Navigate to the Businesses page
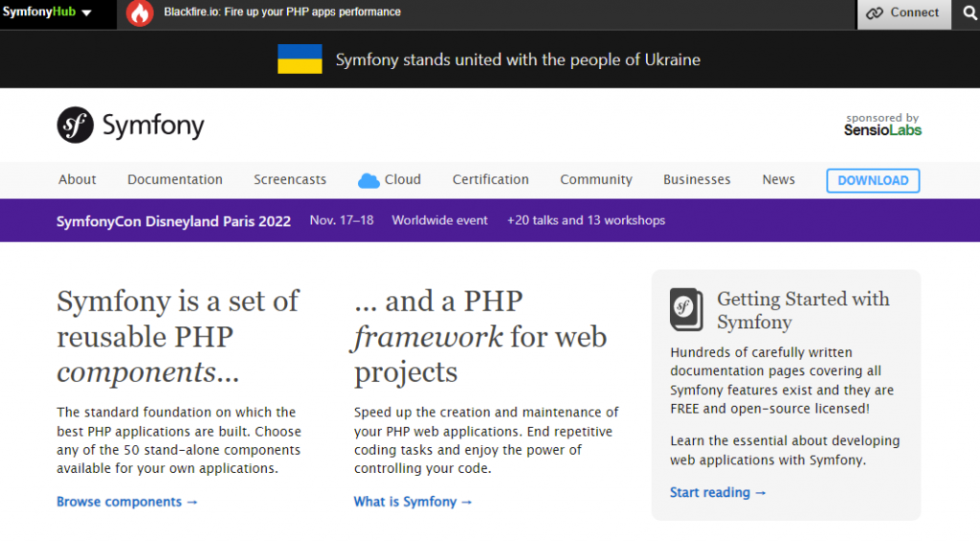 pyautogui.click(x=697, y=180)
